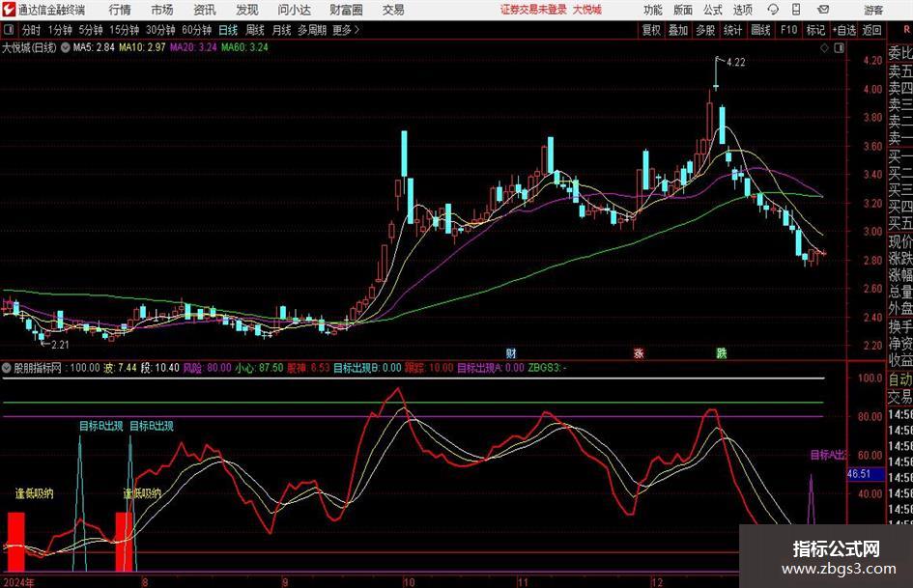Open the 发现 menu
The image size is (913, 588).
[x=247, y=10]
